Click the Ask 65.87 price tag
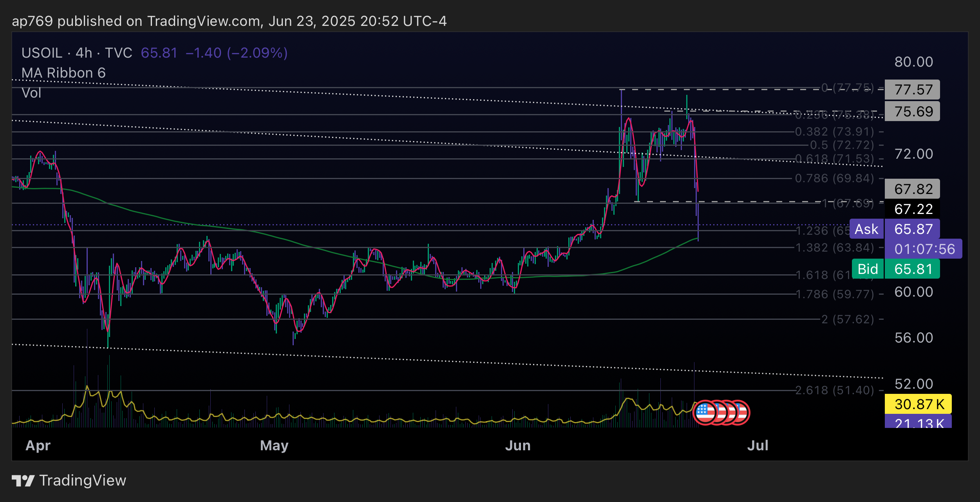This screenshot has height=502, width=980. pyautogui.click(x=895, y=229)
